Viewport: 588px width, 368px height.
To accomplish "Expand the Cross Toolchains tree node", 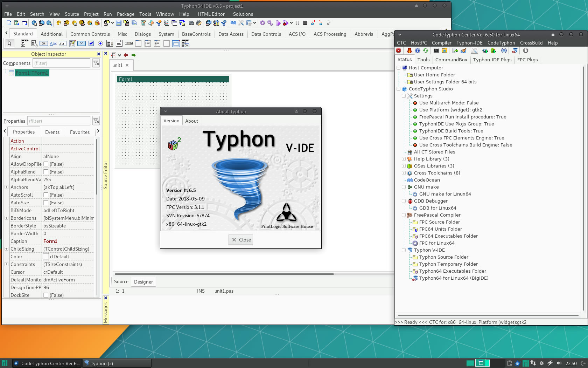I will pos(404,173).
